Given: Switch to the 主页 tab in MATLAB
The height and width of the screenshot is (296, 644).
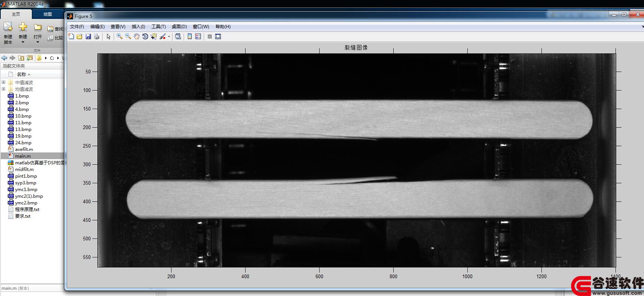Looking at the screenshot, I should tap(16, 14).
